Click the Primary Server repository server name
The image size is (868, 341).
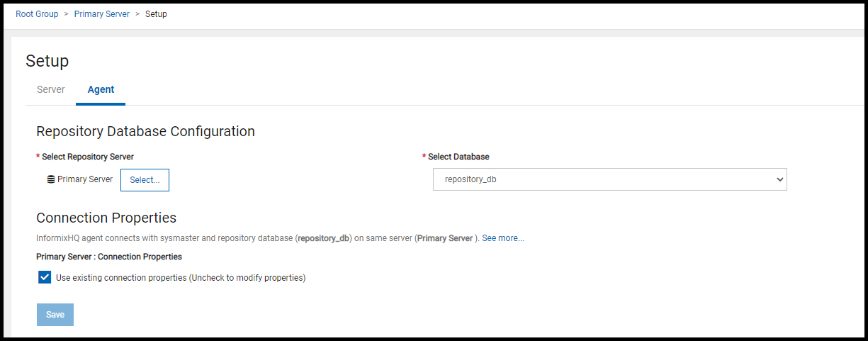click(85, 179)
